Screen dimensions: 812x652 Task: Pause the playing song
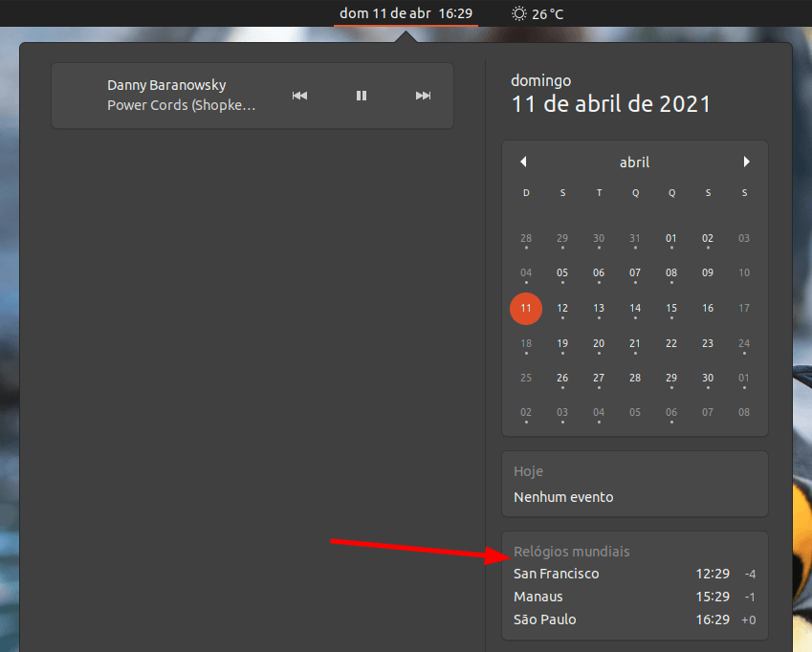point(362,96)
